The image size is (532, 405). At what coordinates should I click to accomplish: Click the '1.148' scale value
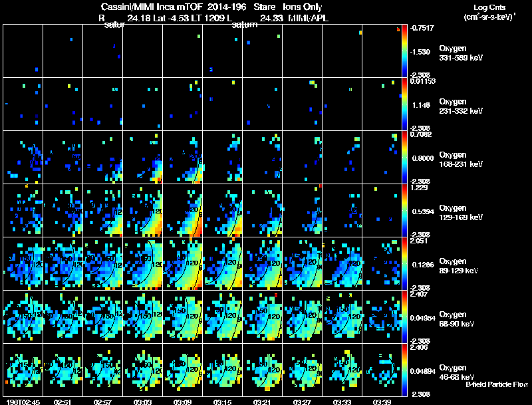[421, 105]
